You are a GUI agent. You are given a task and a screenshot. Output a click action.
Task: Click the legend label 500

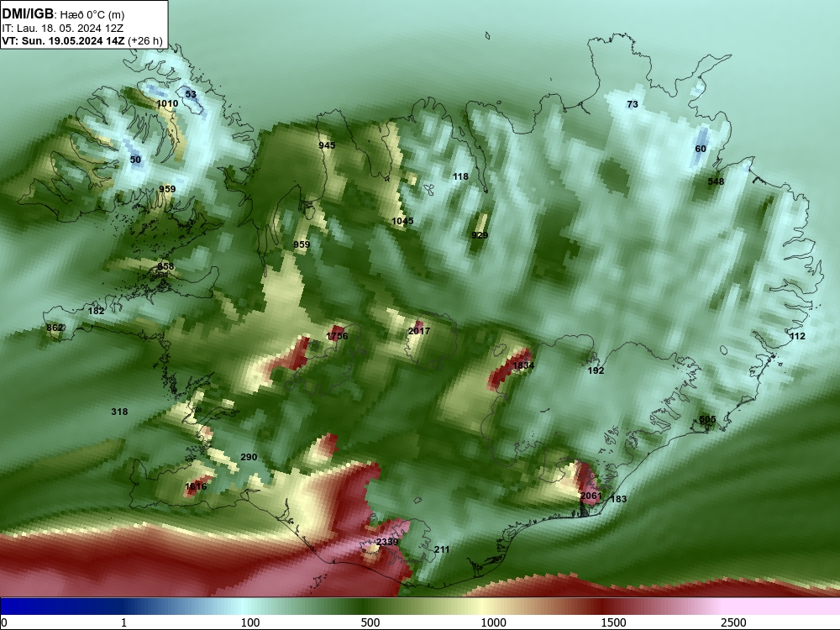[370, 622]
